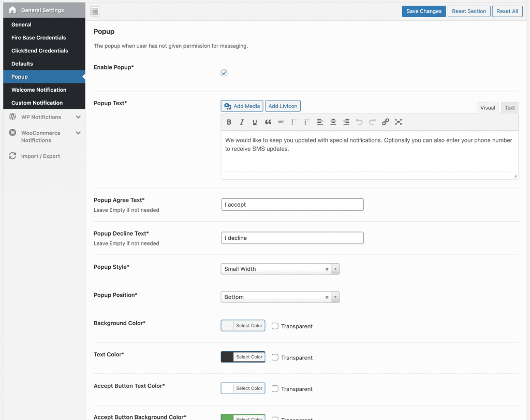Click into the Popup Agree Text field
The width and height of the screenshot is (530, 420).
pyautogui.click(x=292, y=205)
